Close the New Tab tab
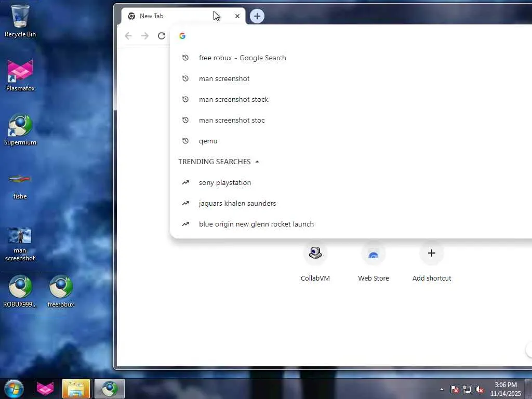 point(237,16)
